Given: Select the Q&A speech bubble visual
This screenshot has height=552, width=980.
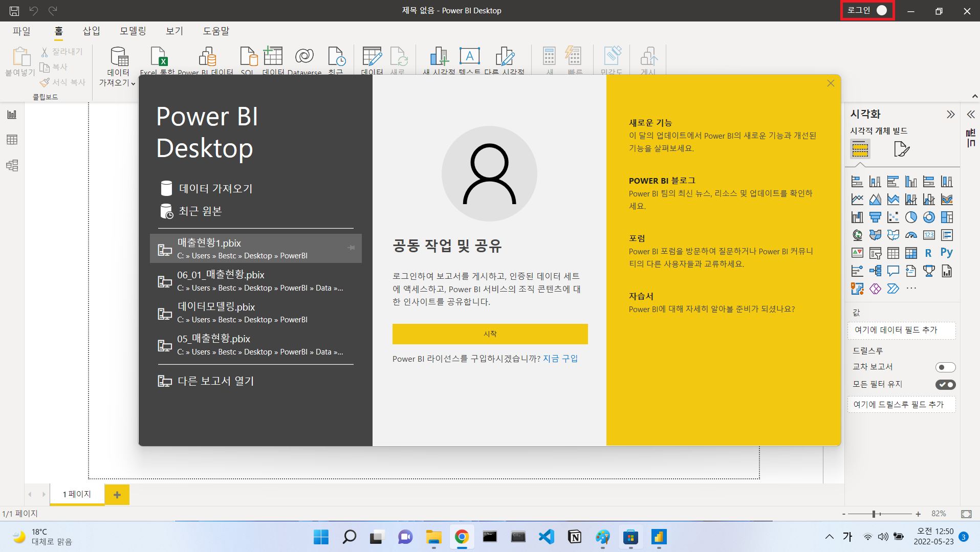Looking at the screenshot, I should pyautogui.click(x=893, y=271).
